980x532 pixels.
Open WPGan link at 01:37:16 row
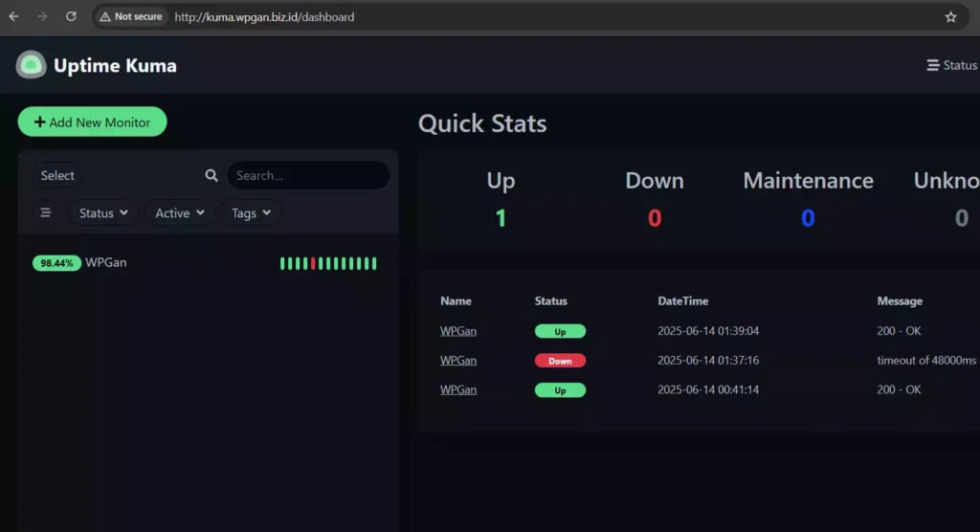458,360
